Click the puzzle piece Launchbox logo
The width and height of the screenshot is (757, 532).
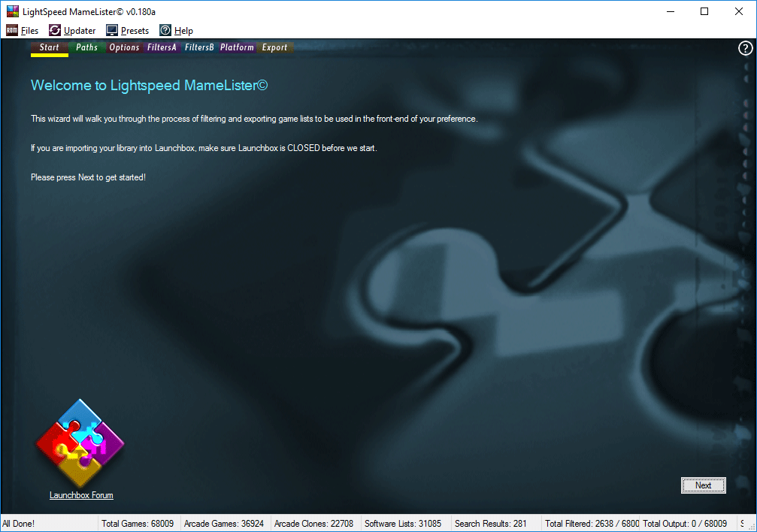click(80, 443)
